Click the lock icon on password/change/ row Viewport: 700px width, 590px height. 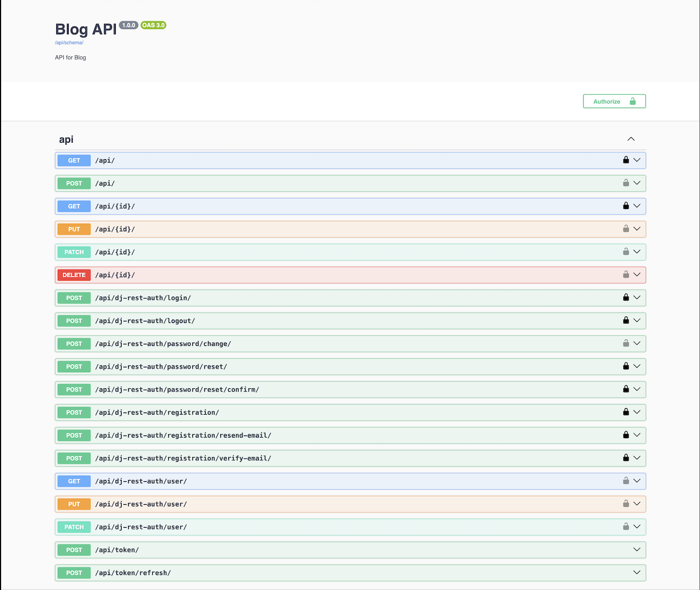coord(625,343)
